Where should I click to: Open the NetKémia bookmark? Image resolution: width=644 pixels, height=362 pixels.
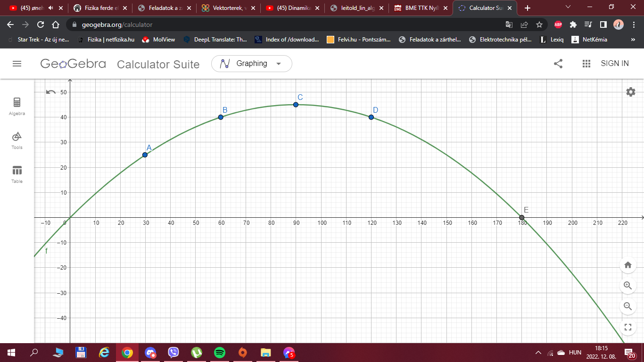(589, 40)
